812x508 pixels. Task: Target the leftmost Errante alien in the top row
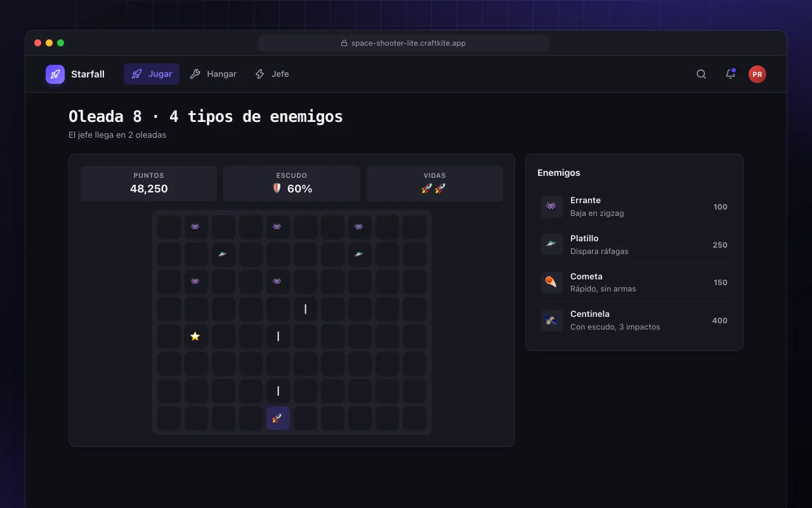coord(195,227)
